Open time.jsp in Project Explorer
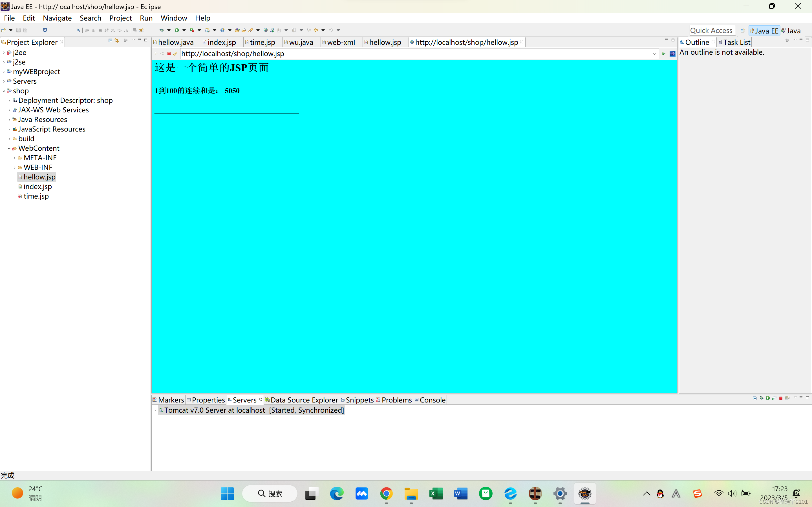 pyautogui.click(x=36, y=196)
